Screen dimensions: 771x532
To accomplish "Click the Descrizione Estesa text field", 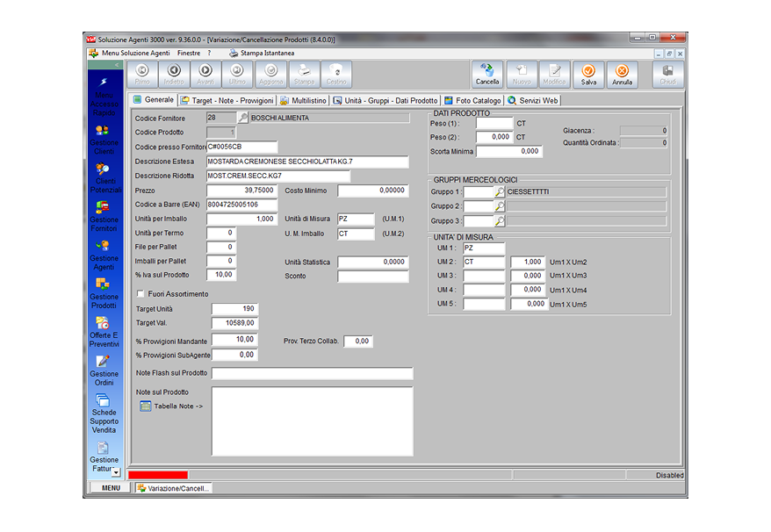I will click(x=307, y=162).
